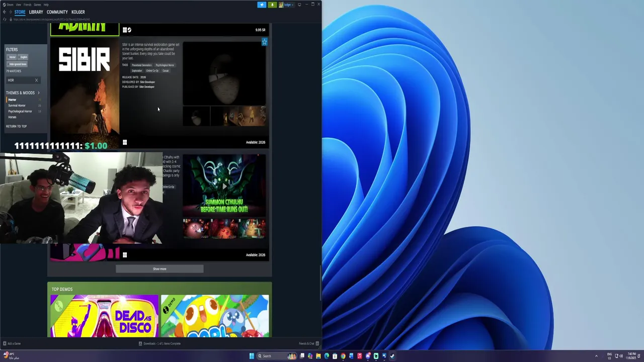Screen dimensions: 644x362
Task: Open the View menu
Action: tap(18, 5)
